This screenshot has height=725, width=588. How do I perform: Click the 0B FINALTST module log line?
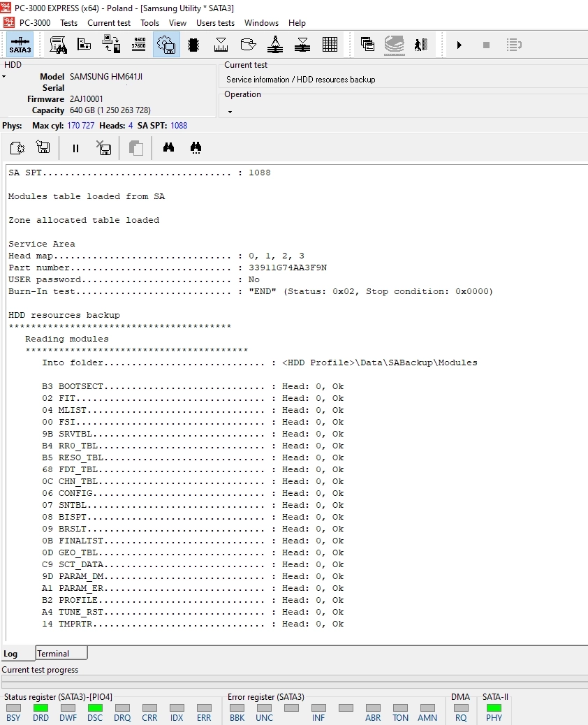193,541
